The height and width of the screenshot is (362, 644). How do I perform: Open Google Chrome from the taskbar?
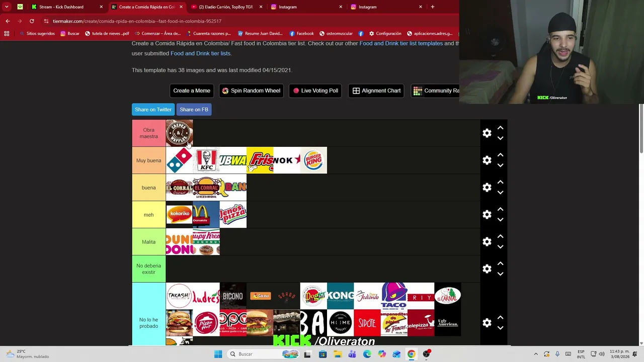(x=412, y=354)
